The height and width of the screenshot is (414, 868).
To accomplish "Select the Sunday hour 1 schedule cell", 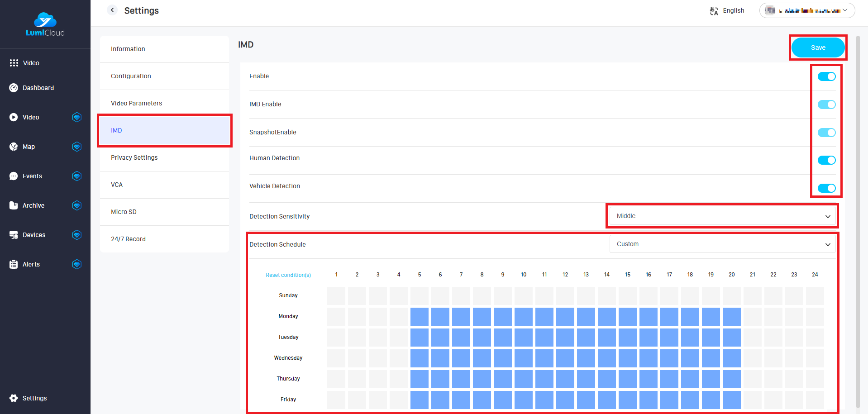I will click(336, 295).
